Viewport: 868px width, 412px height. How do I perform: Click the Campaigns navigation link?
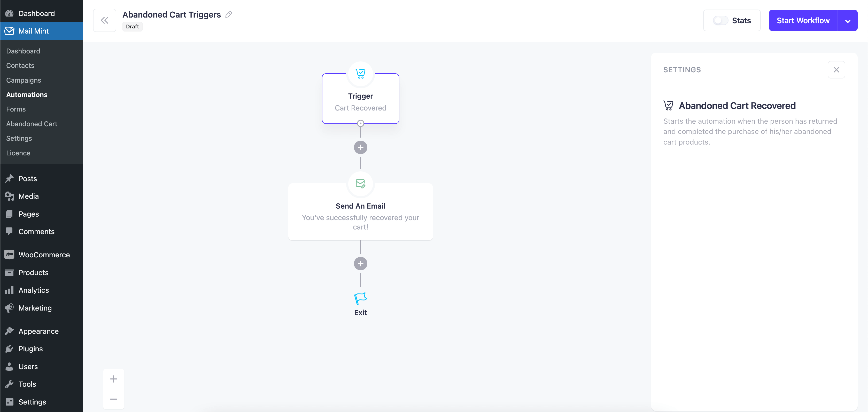[x=23, y=80]
